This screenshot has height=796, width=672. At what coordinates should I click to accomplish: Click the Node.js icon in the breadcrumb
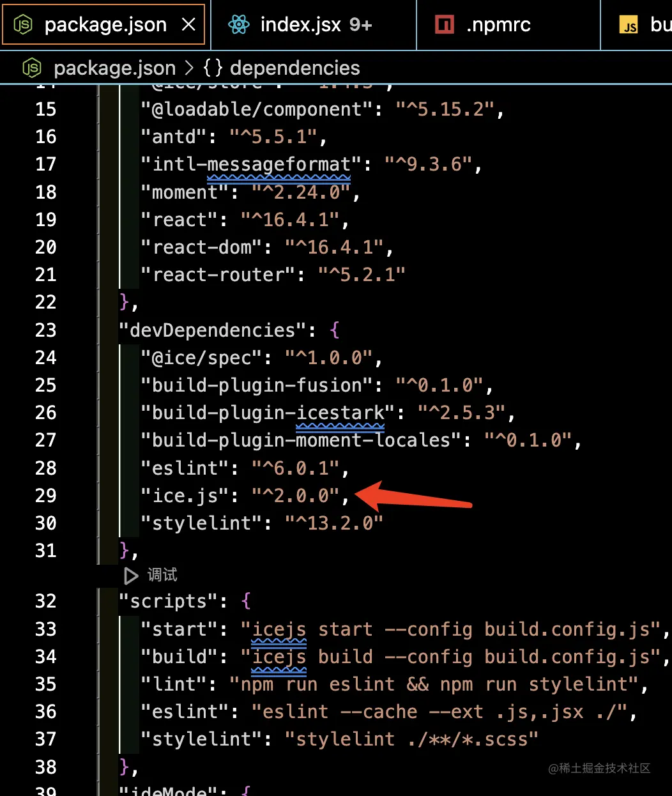[x=32, y=68]
